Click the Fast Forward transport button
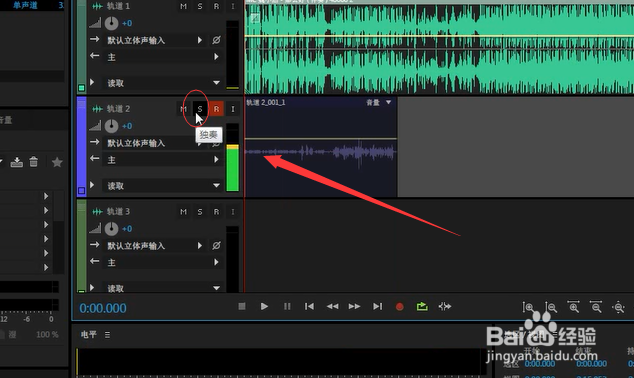This screenshot has height=378, width=634. coord(355,306)
